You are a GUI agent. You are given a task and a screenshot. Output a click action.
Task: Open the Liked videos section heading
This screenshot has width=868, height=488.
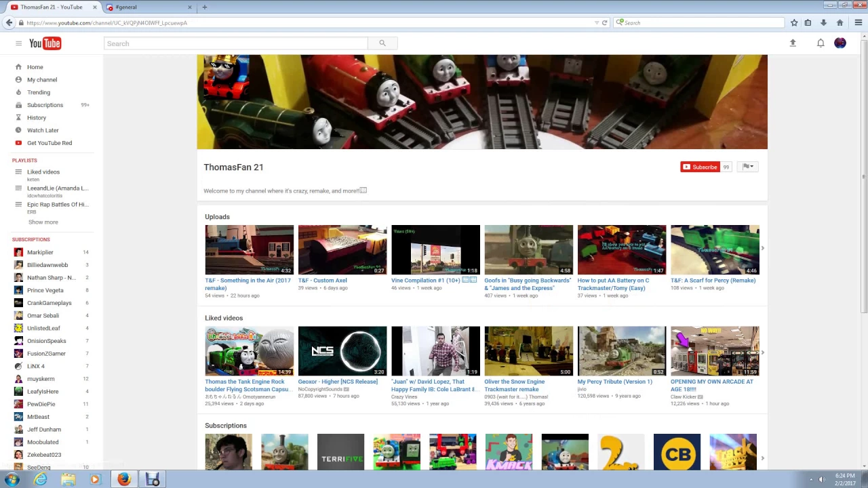click(224, 318)
